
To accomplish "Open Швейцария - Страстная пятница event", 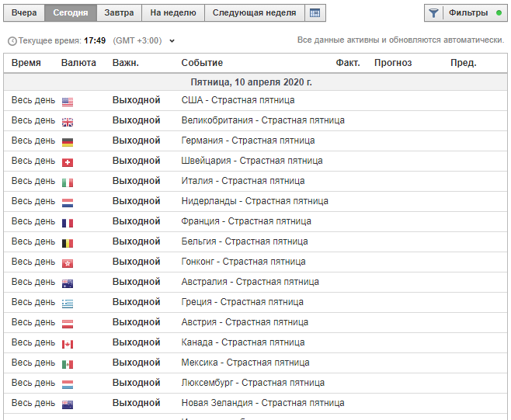I will point(252,161).
